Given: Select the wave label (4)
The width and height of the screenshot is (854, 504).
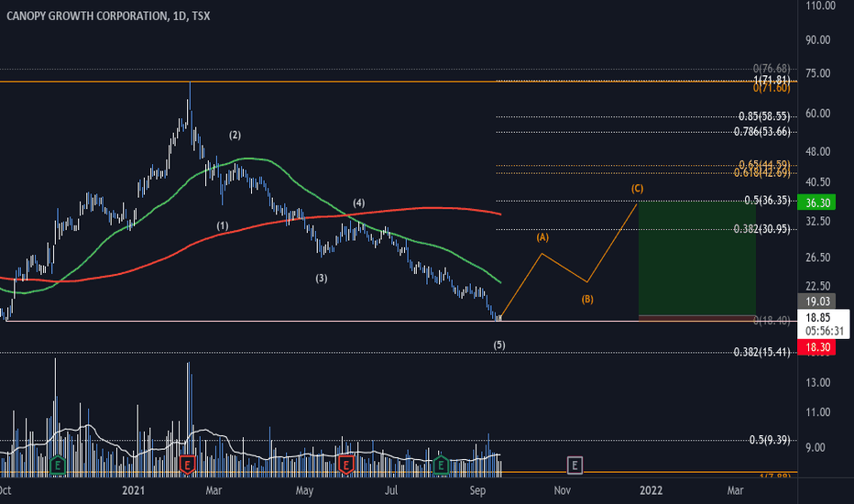Looking at the screenshot, I should pyautogui.click(x=358, y=203).
